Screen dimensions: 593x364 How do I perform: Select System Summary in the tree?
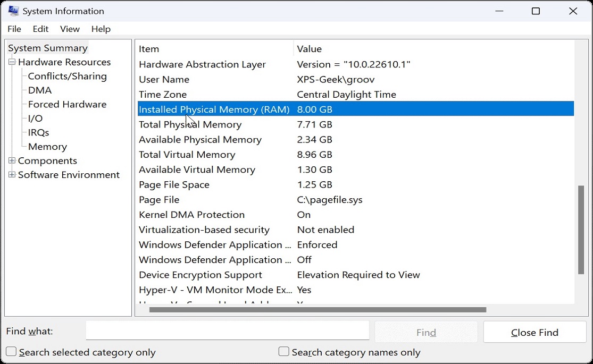(x=48, y=48)
